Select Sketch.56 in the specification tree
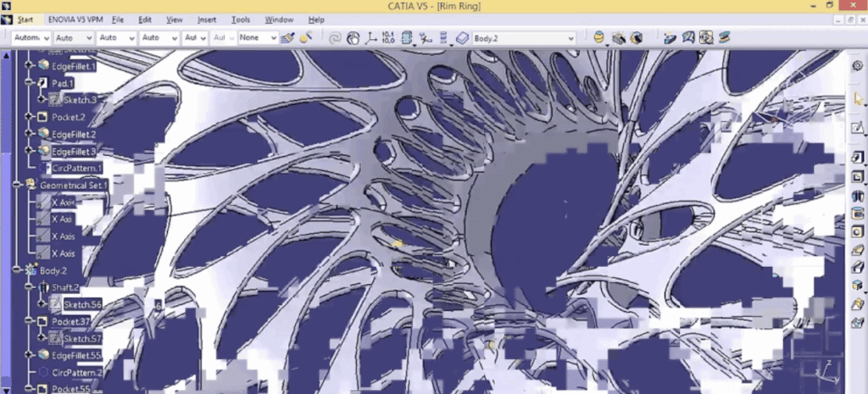 (81, 304)
